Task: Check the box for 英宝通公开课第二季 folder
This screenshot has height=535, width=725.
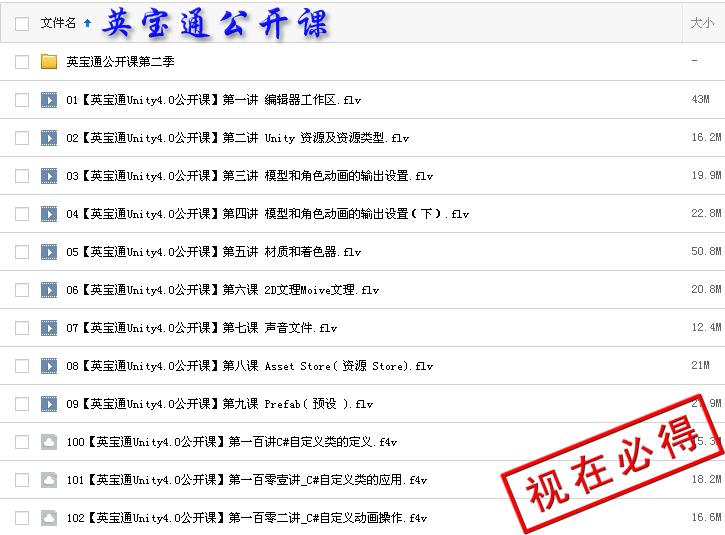Action: [x=22, y=61]
